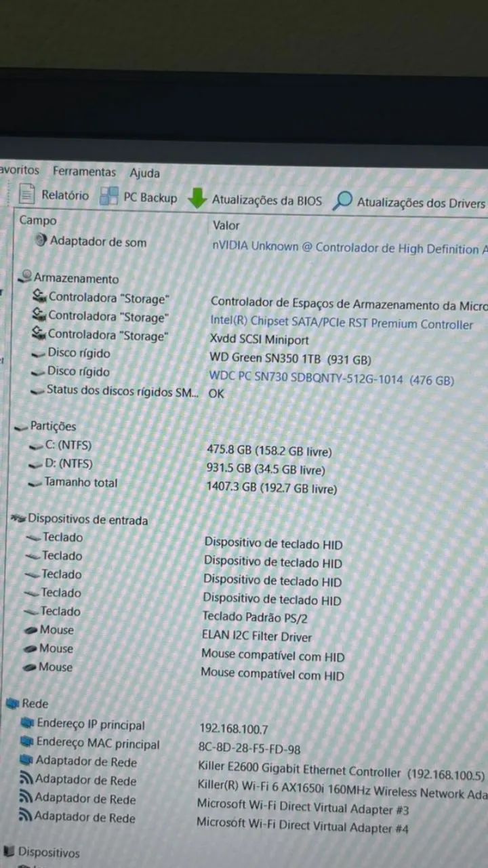488x868 pixels.
Task: Open the Ajuda menu
Action: point(144,173)
